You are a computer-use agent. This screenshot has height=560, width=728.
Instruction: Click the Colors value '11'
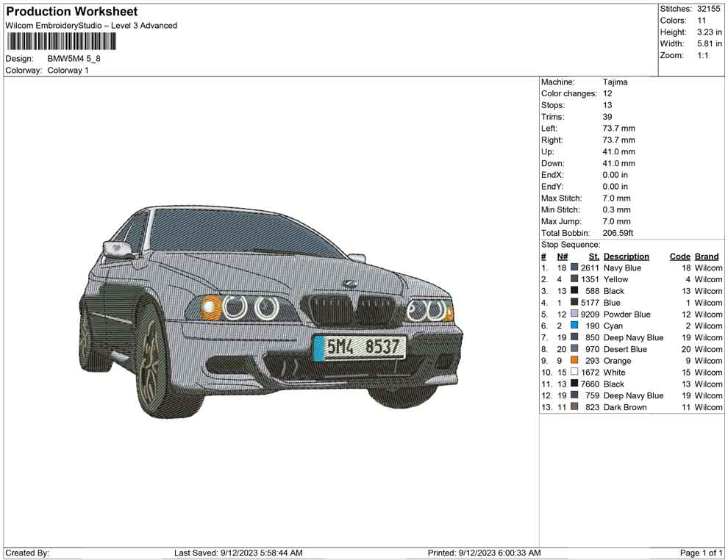[x=702, y=21]
